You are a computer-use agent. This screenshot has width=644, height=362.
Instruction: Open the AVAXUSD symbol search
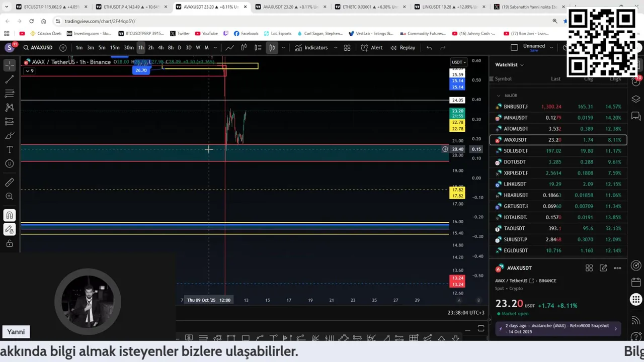[x=38, y=48]
